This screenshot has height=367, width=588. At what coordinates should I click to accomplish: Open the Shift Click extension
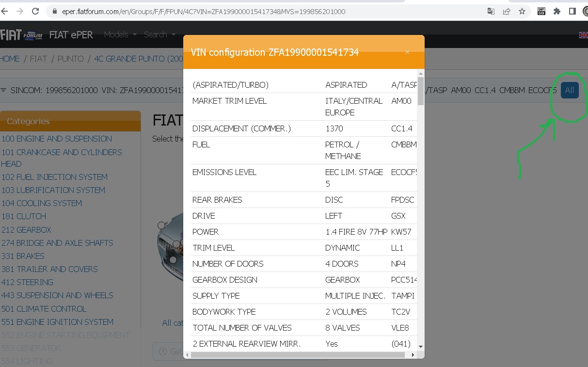click(541, 11)
